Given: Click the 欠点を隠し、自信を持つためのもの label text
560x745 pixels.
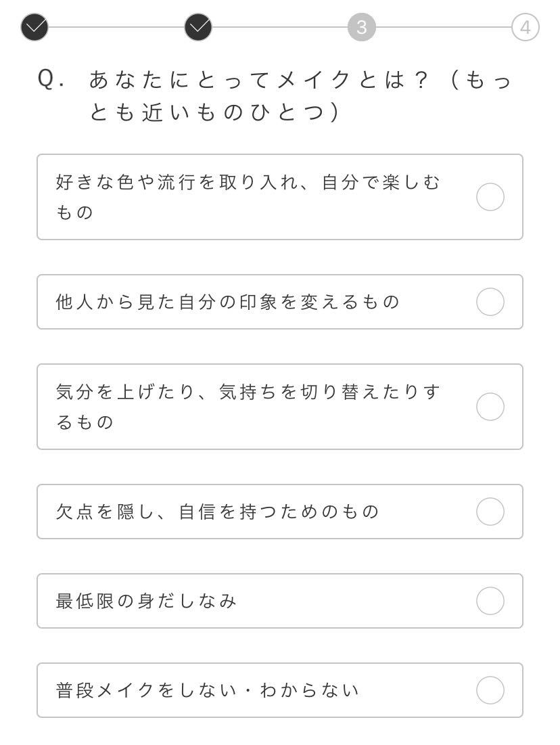Looking at the screenshot, I should (x=218, y=512).
